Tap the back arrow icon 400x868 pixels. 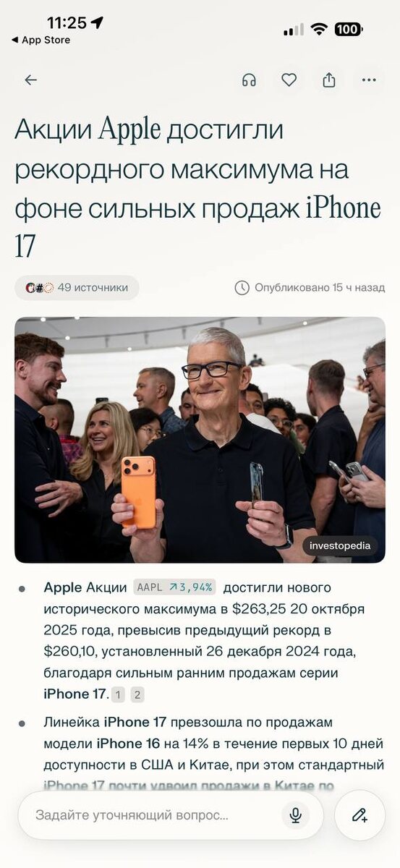[x=30, y=80]
